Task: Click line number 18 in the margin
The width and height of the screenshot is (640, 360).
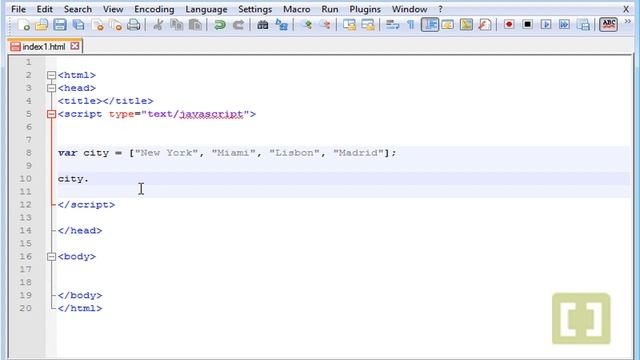Action: (x=25, y=282)
